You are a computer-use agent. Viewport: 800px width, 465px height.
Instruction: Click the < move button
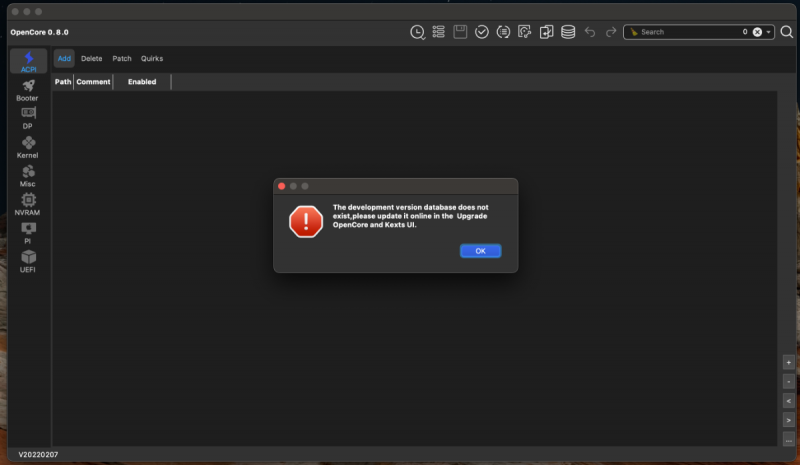(789, 401)
